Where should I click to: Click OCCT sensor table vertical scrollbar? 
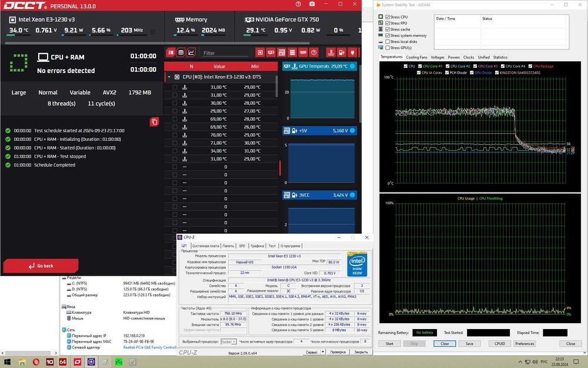[x=277, y=85]
